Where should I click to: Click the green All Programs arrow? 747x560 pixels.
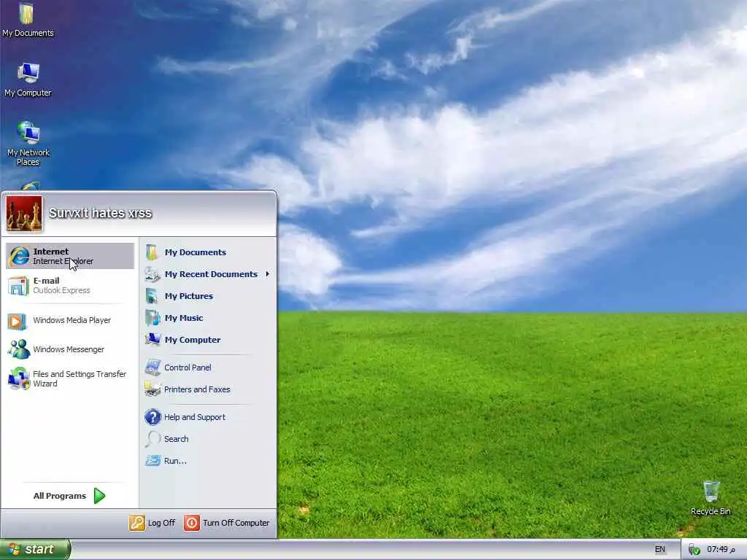pos(99,496)
